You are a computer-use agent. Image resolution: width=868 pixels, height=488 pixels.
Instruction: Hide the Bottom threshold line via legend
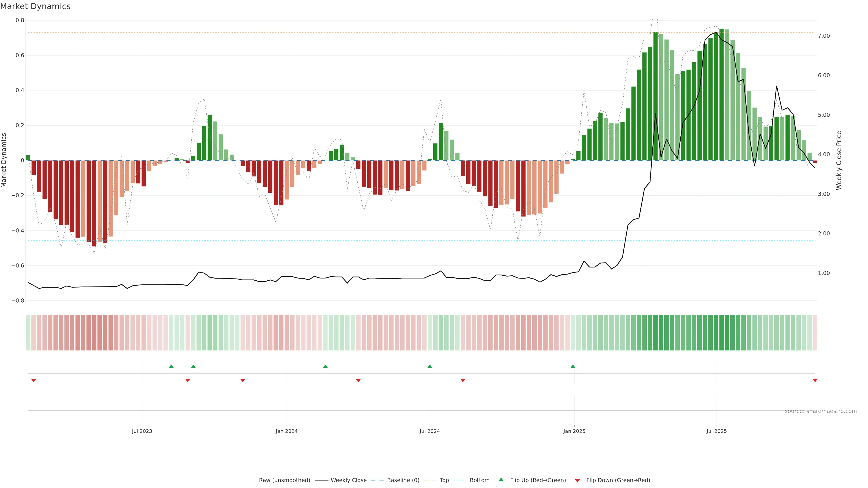479,480
